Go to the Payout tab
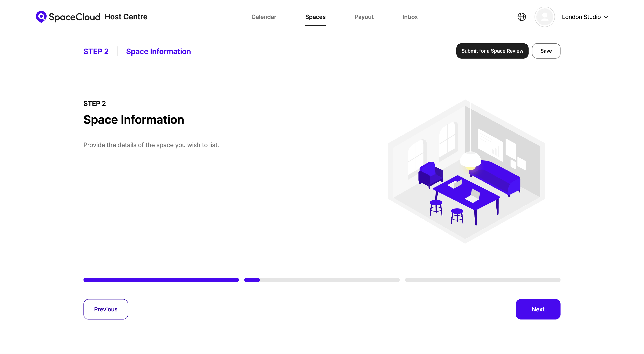The height and width of the screenshot is (354, 644). click(x=364, y=17)
